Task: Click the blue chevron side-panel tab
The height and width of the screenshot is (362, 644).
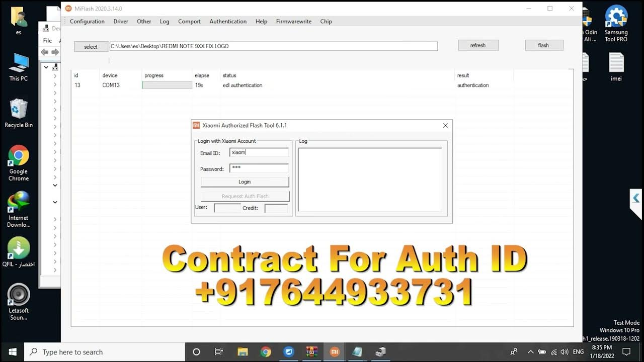Action: click(636, 199)
